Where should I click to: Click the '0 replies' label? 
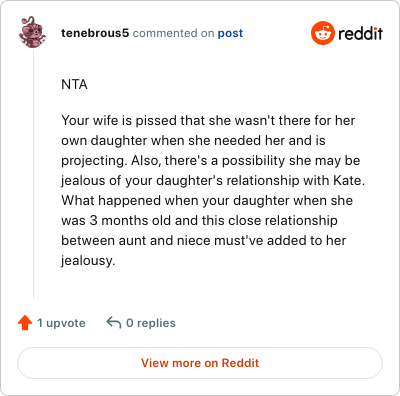point(151,323)
